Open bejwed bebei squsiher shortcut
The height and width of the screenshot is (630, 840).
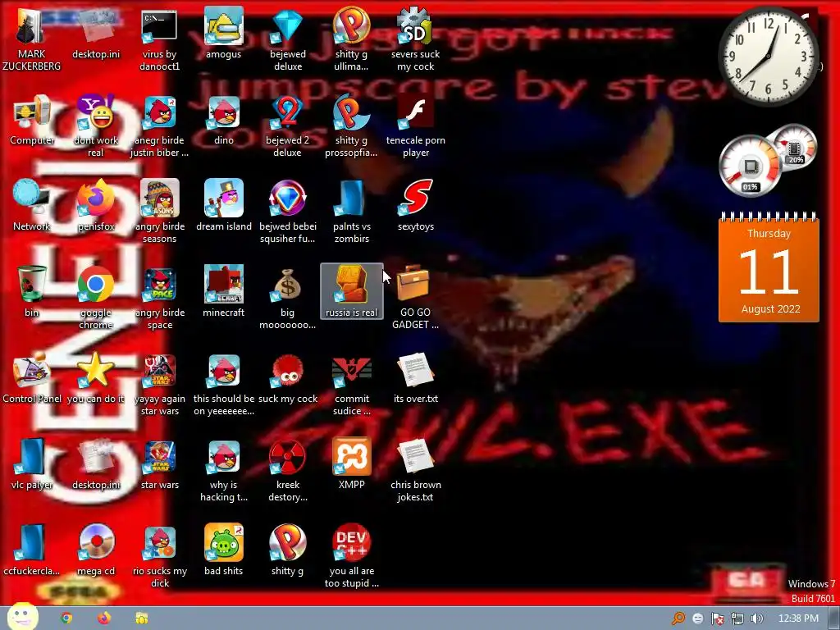[x=288, y=212]
